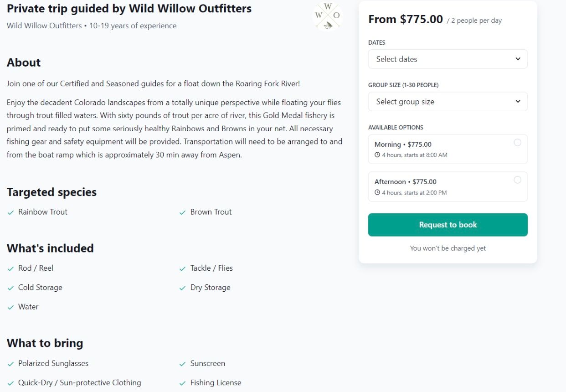566x392 pixels.
Task: Click the clock icon in Morning option
Action: (x=377, y=155)
